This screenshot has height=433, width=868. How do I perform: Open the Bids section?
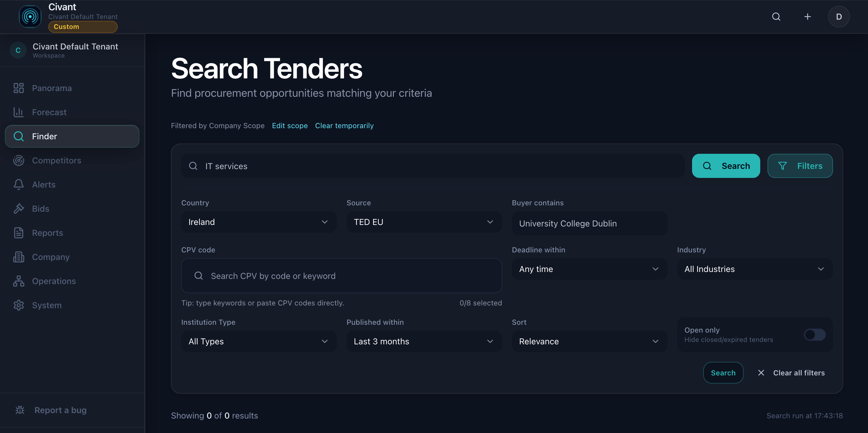[x=40, y=208]
